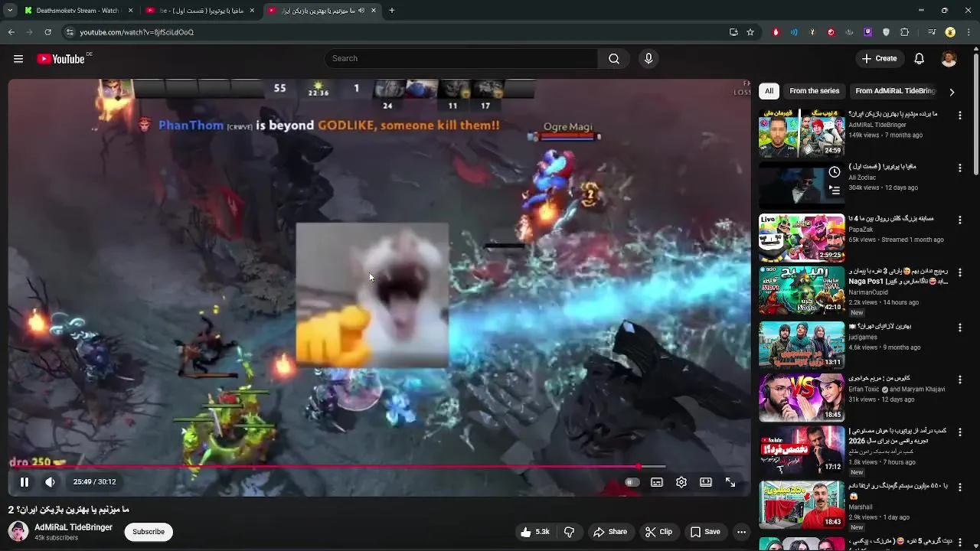
Task: Open more actions below the video
Action: tap(741, 532)
